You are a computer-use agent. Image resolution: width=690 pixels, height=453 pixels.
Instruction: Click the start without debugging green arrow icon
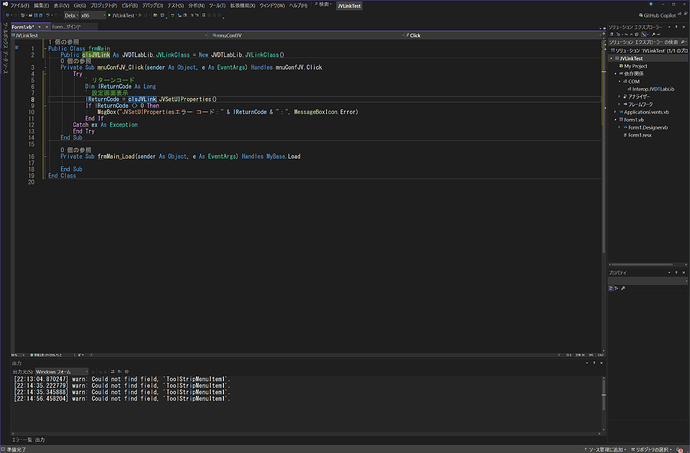tap(140, 15)
